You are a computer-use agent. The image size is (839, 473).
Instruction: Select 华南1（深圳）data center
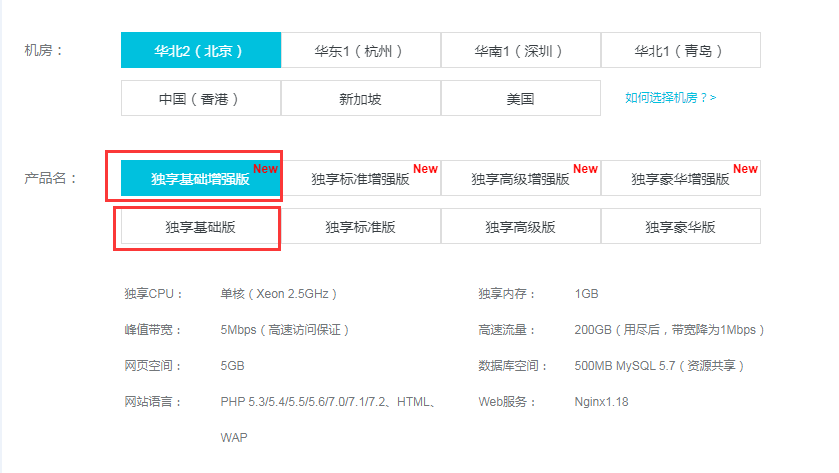(x=521, y=50)
